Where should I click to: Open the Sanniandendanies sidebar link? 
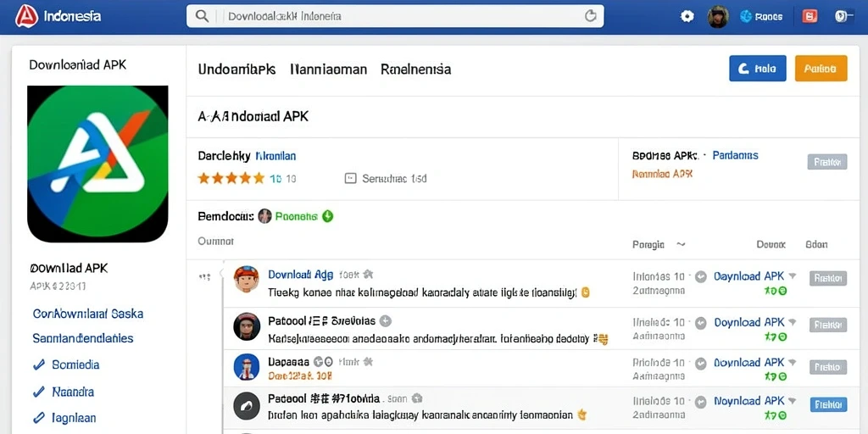click(83, 338)
